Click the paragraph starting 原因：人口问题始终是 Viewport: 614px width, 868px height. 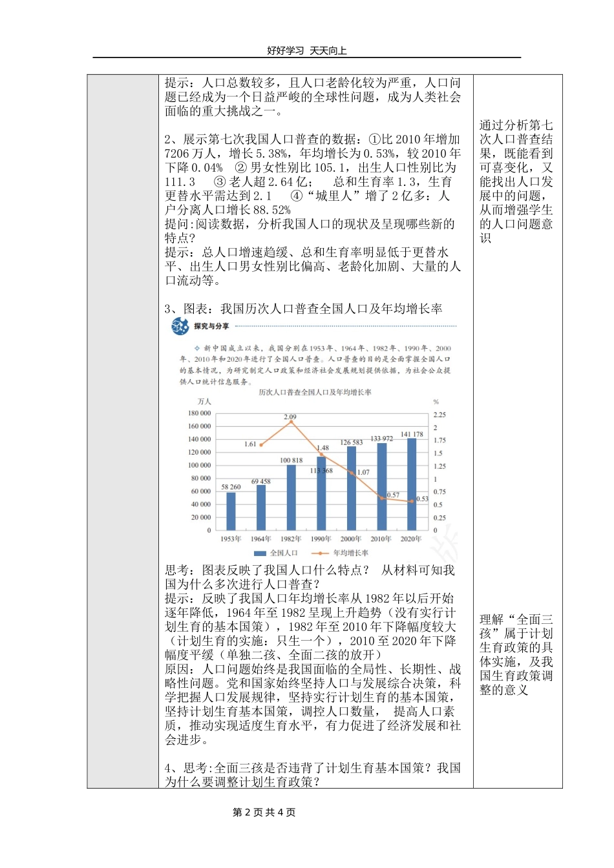313,705
